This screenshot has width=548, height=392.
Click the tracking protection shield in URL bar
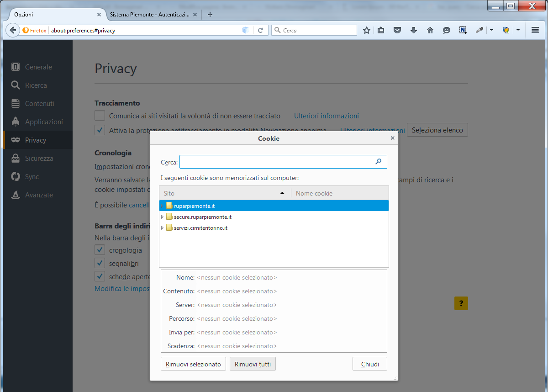coord(245,30)
